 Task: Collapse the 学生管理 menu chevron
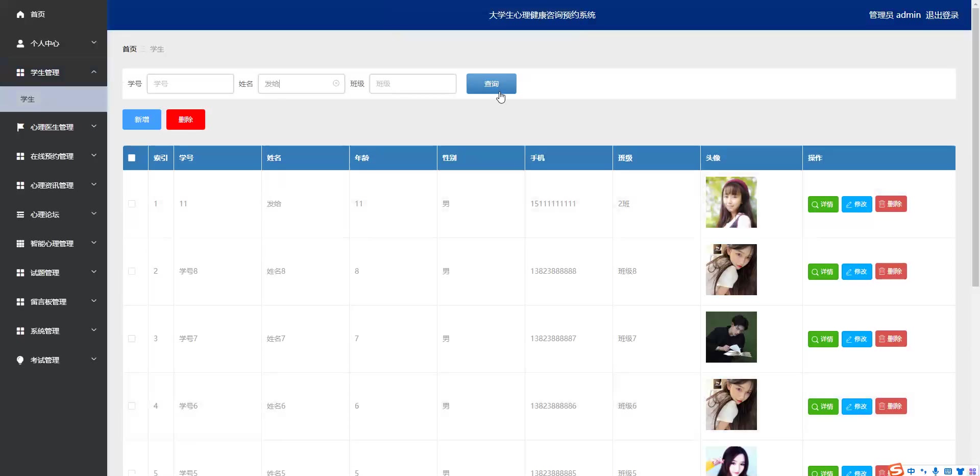point(94,72)
